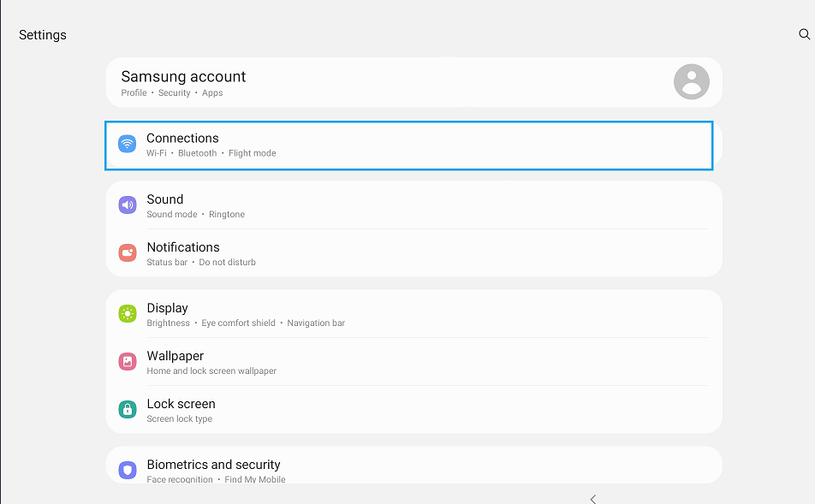The width and height of the screenshot is (815, 504).
Task: Click the 'Brightness' subtext under Display
Action: point(168,323)
